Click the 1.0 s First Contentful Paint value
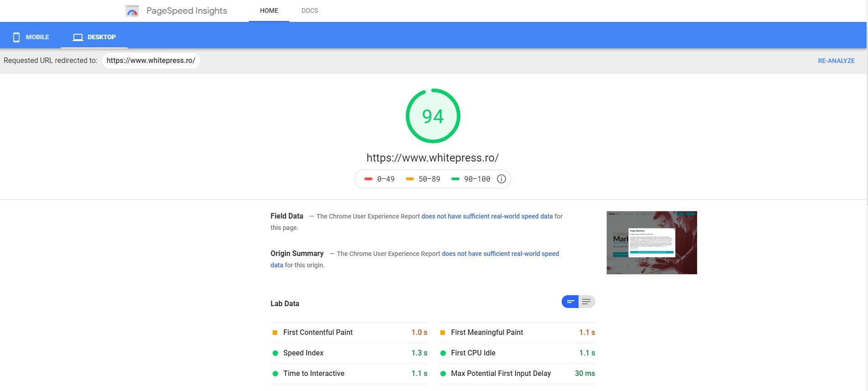Viewport: 868px width, 391px height. click(x=419, y=333)
